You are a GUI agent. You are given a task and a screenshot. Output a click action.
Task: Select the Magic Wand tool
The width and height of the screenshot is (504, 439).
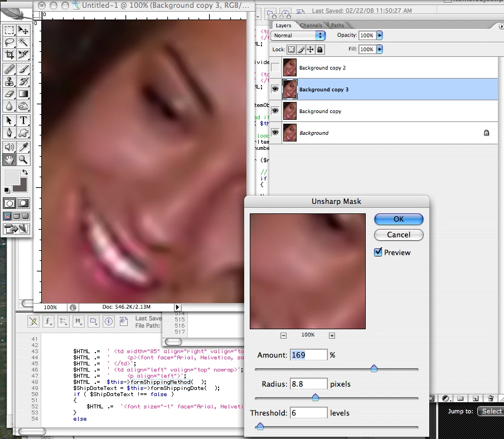23,42
